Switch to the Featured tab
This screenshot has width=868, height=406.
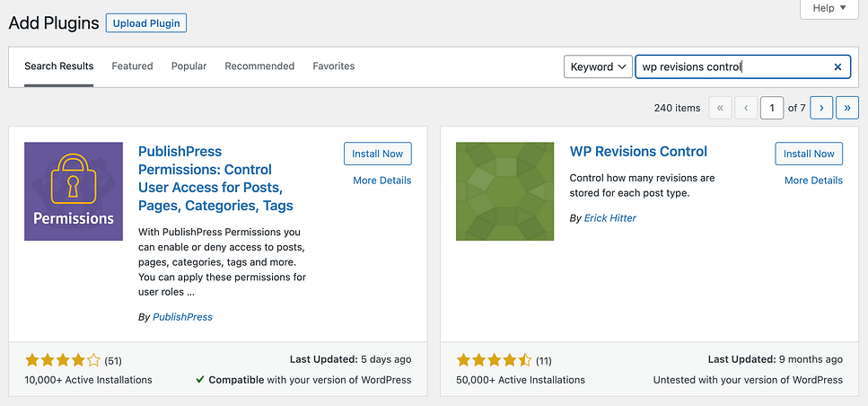click(132, 66)
